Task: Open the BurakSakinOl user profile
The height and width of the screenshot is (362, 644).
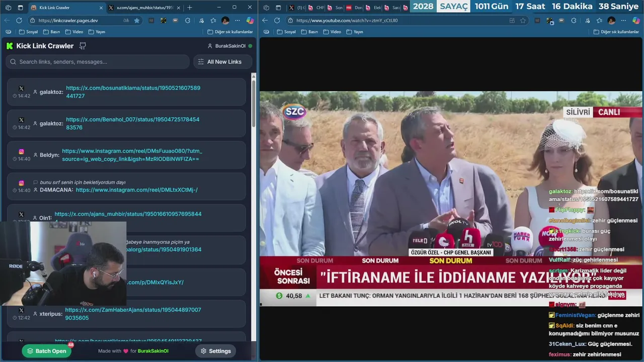Action: (x=230, y=46)
